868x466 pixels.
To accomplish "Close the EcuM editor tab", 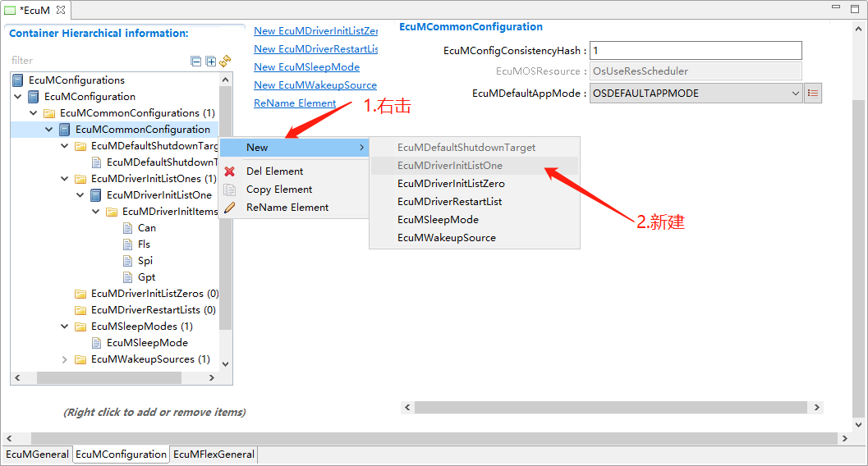I will tap(61, 10).
